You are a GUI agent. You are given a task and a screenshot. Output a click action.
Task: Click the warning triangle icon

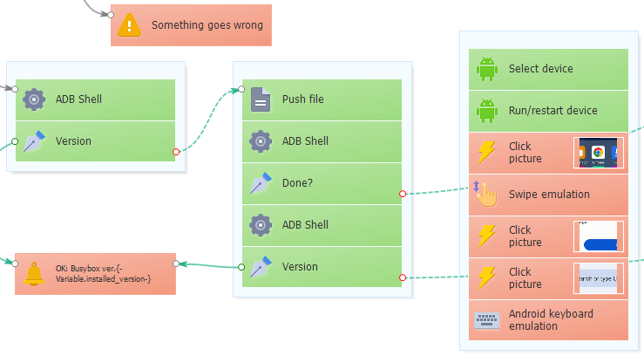tap(130, 25)
